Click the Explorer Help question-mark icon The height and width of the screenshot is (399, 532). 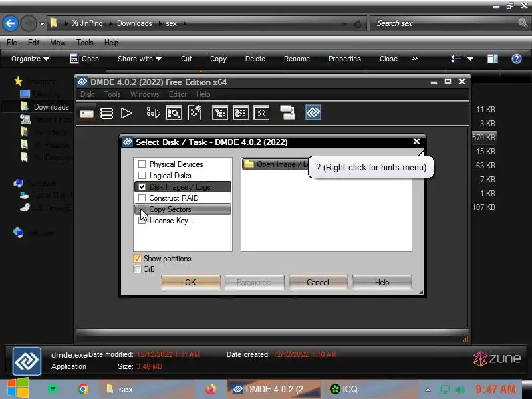[517, 59]
